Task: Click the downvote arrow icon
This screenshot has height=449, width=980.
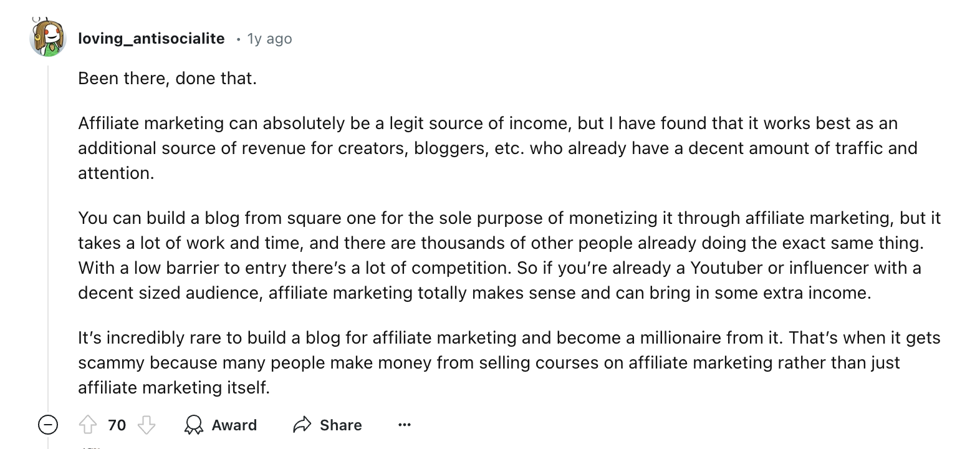Action: 147,425
